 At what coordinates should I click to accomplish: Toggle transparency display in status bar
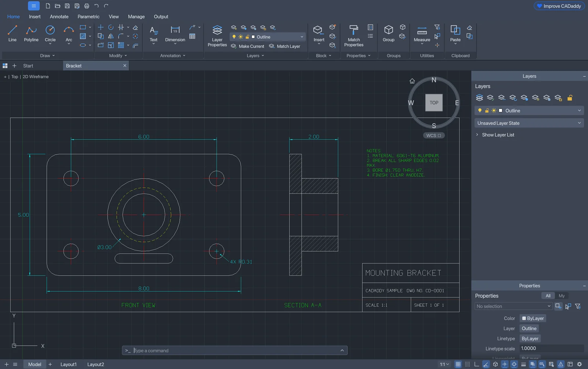[x=533, y=364]
